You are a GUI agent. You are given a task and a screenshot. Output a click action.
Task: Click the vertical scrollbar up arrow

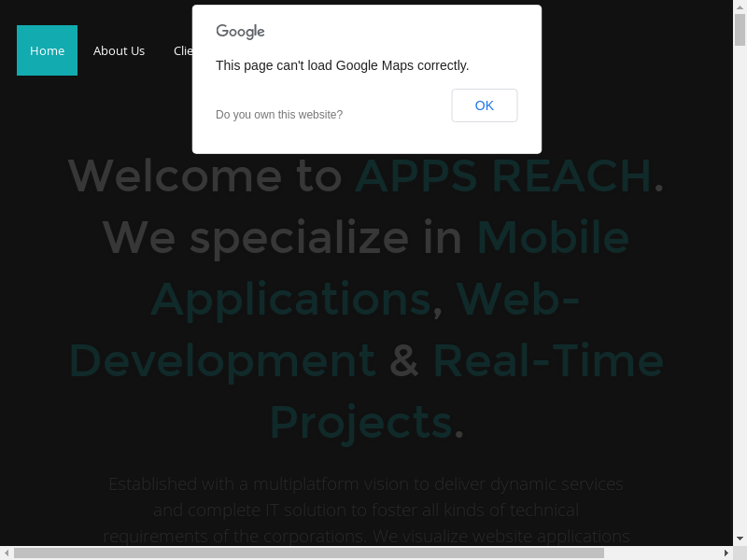(740, 7)
